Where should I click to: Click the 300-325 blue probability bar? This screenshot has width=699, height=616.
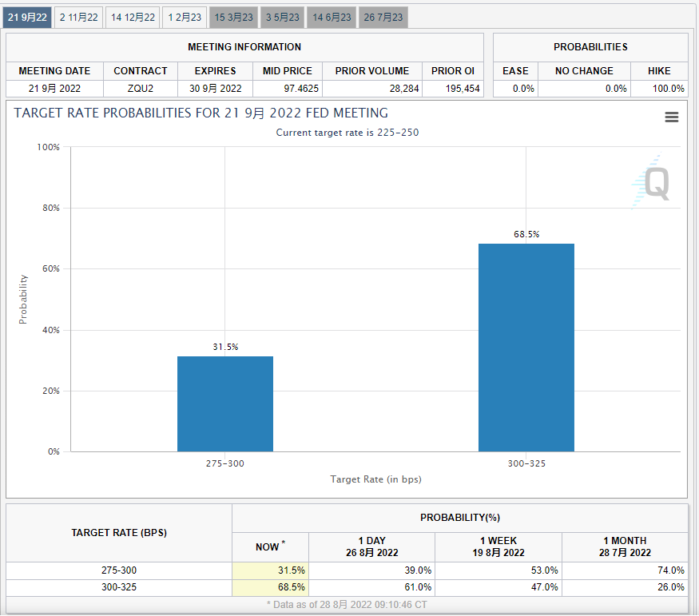pos(526,348)
